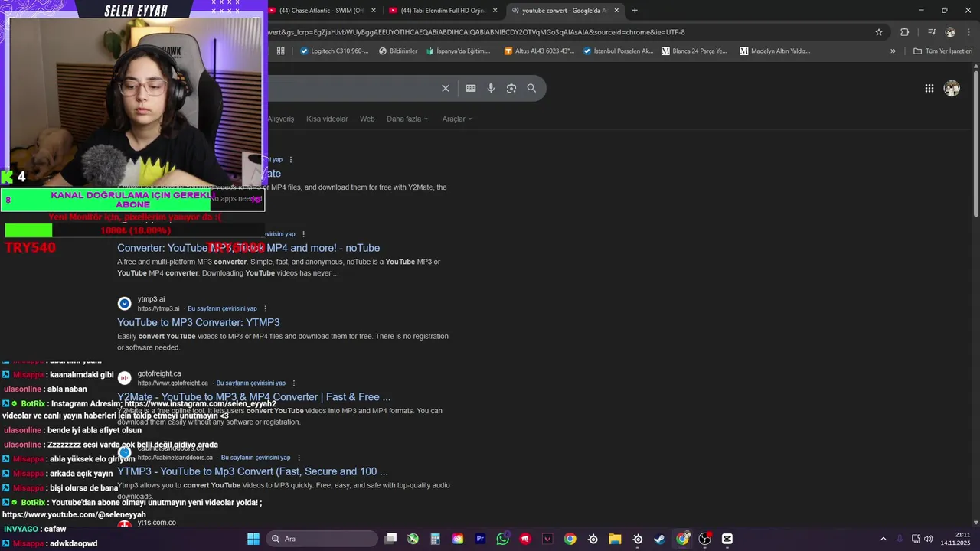Click the microphone tray icon
Image resolution: width=980 pixels, height=551 pixels.
[x=900, y=539]
